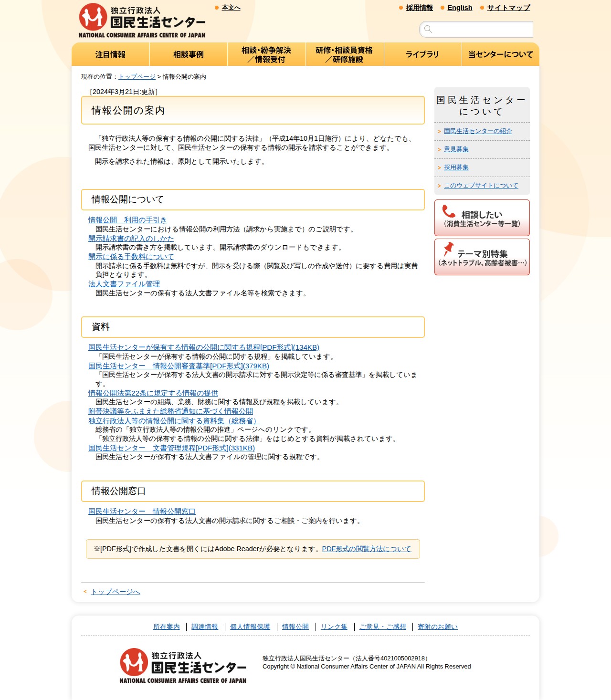Open the 国民生活センター 情報公開窓口 link
The image size is (611, 700).
coord(142,512)
